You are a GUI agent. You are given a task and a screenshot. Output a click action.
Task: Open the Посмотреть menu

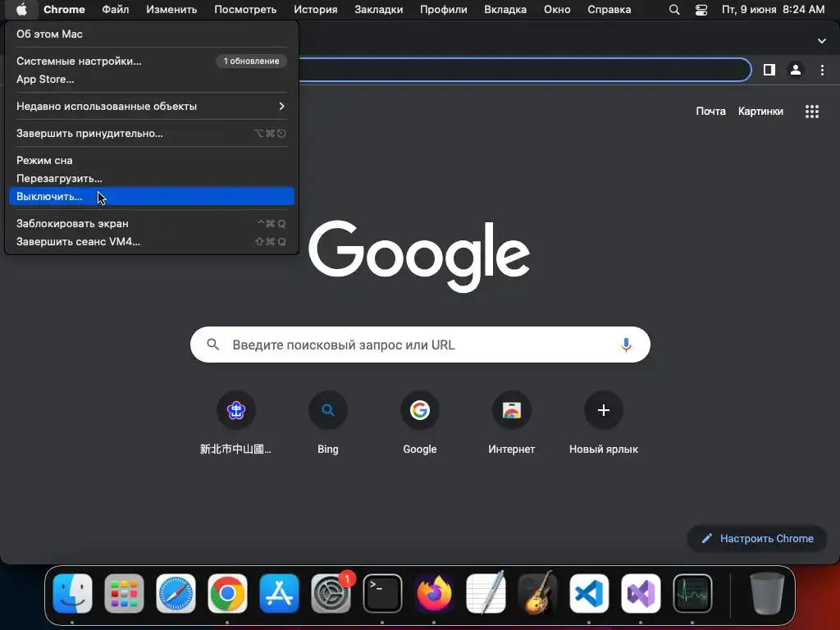tap(245, 9)
